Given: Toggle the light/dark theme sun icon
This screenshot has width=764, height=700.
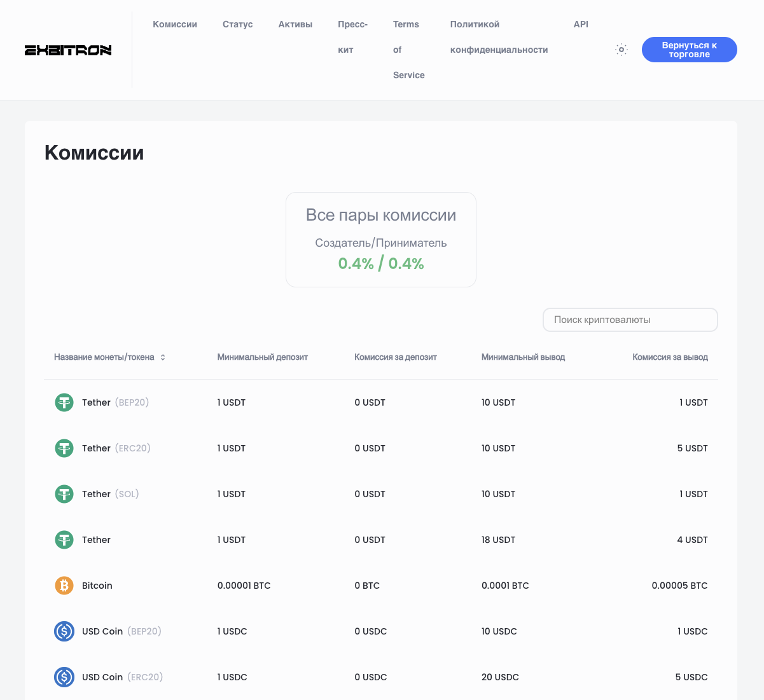Looking at the screenshot, I should coord(622,50).
